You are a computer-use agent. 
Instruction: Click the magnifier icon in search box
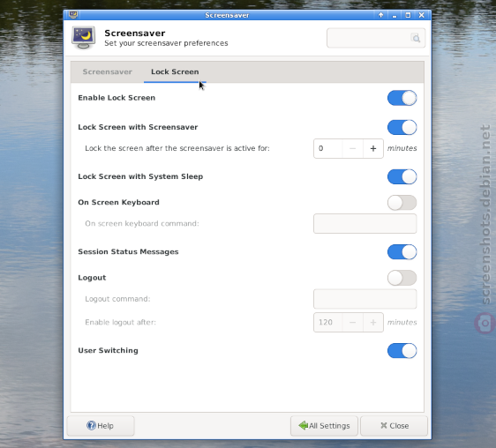pos(416,38)
